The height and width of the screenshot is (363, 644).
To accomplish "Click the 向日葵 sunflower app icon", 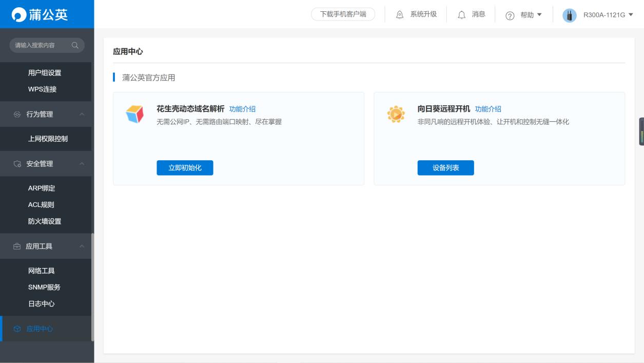I will tap(396, 114).
